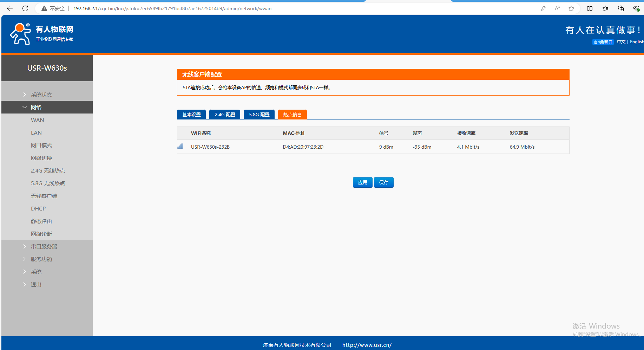This screenshot has height=350, width=644.
Task: Expand the 串口服务器 menu section
Action: click(44, 246)
